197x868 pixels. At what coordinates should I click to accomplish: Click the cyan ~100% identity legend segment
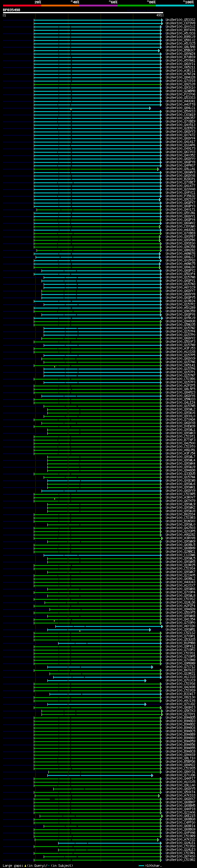coord(175,6)
